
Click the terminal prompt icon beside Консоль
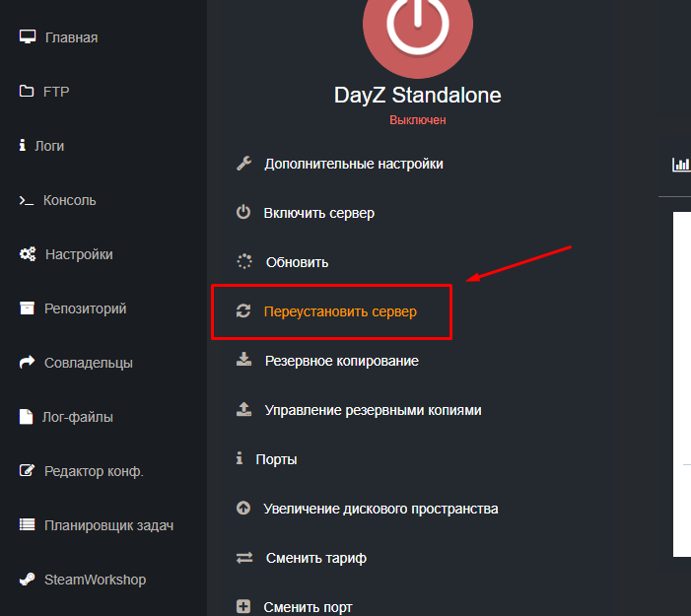tap(27, 200)
